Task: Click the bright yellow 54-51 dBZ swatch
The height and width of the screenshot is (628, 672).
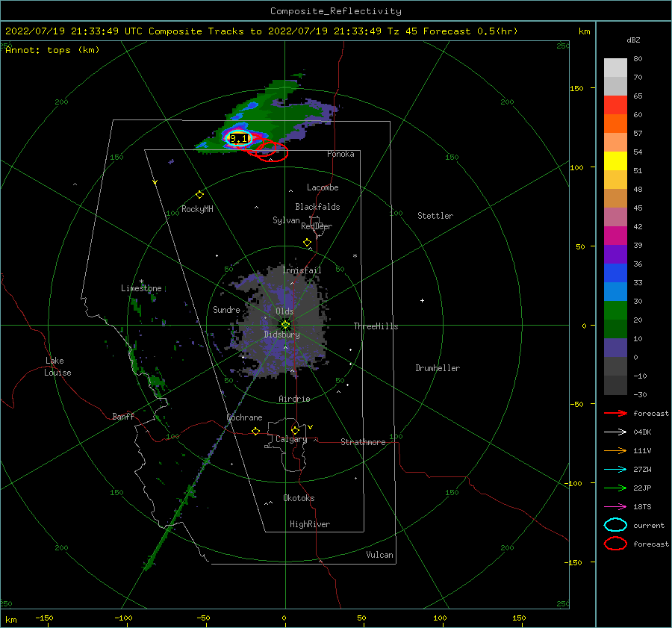Action: click(615, 161)
